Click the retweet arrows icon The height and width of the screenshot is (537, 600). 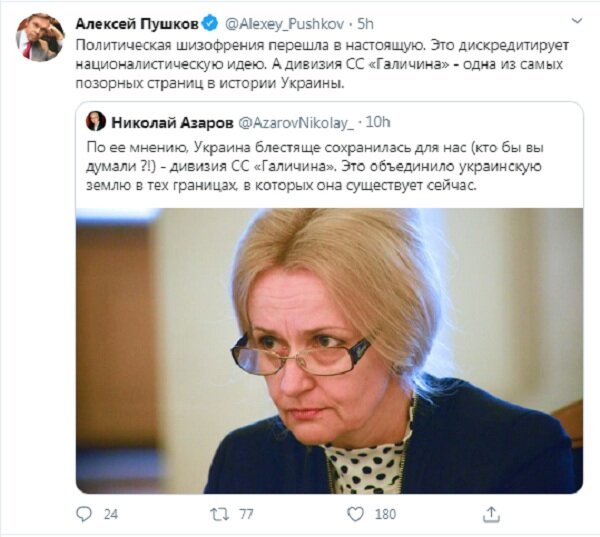[x=220, y=514]
